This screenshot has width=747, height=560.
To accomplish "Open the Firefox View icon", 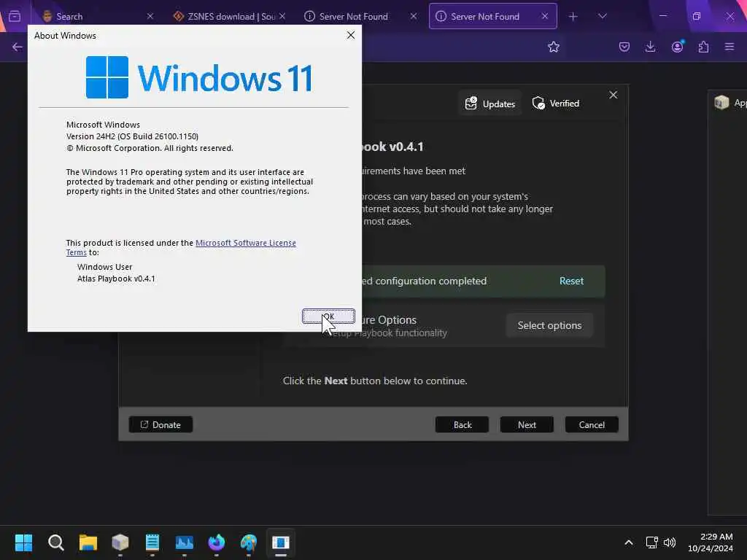I will (15, 16).
